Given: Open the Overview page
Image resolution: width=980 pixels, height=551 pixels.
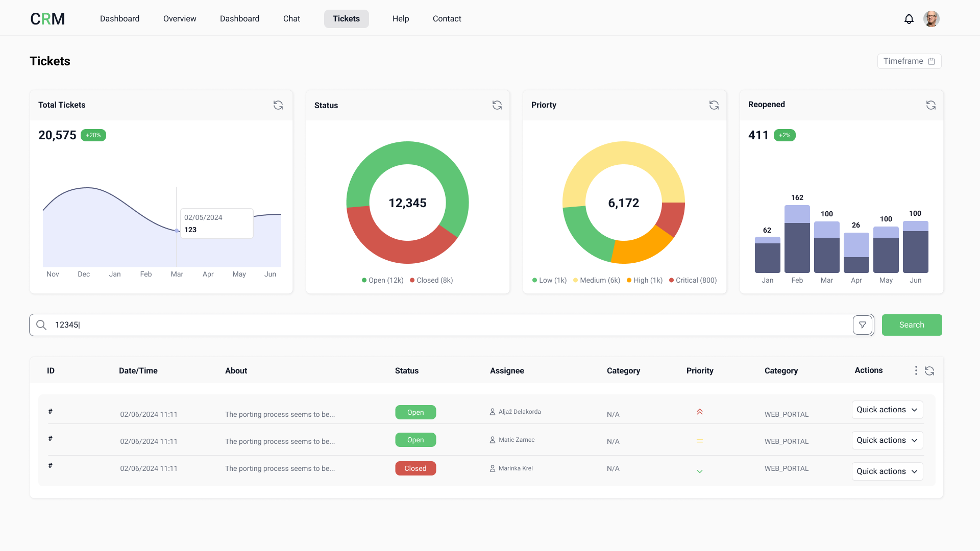Looking at the screenshot, I should [179, 18].
